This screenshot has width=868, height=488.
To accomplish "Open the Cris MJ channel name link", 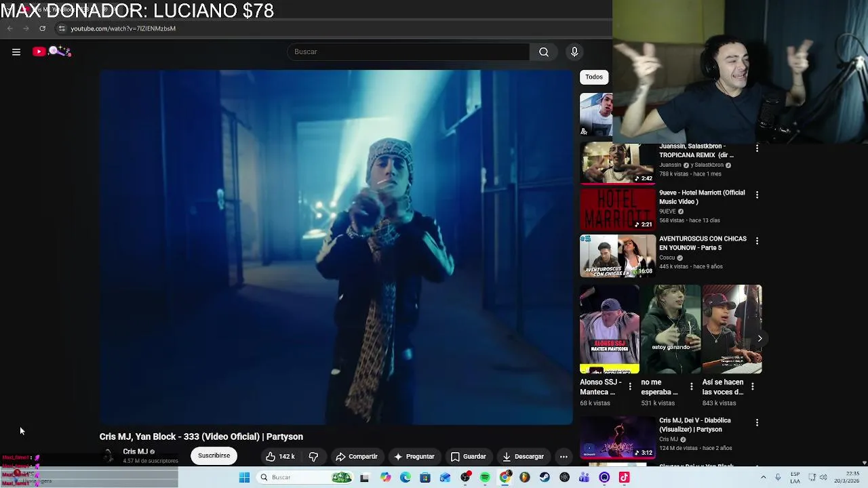I will coord(135,451).
